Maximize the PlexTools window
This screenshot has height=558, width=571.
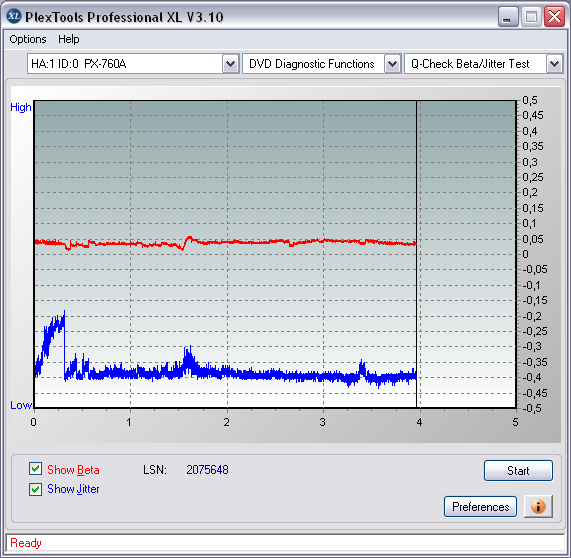(531, 17)
